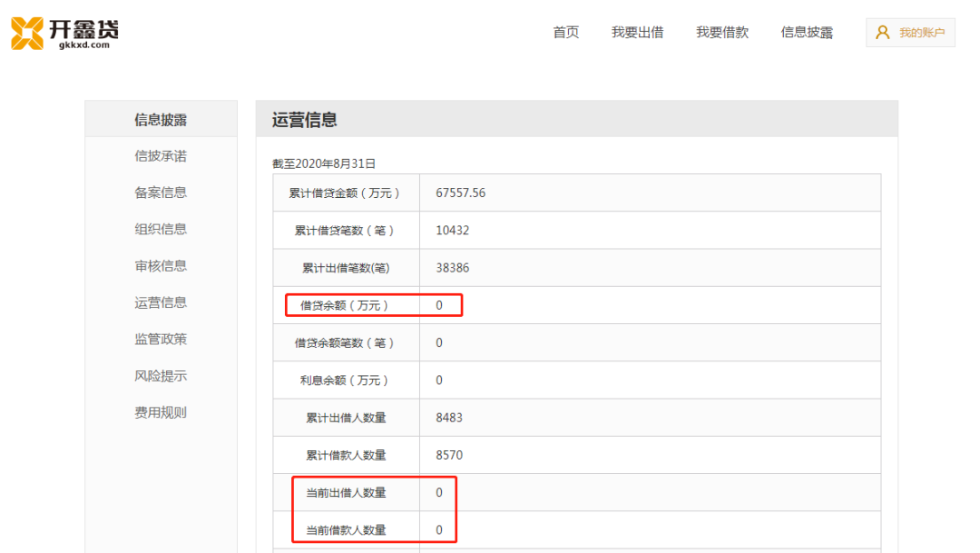The width and height of the screenshot is (980, 553).
Task: Click the 开鑫贷 logo icon
Action: pyautogui.click(x=27, y=33)
